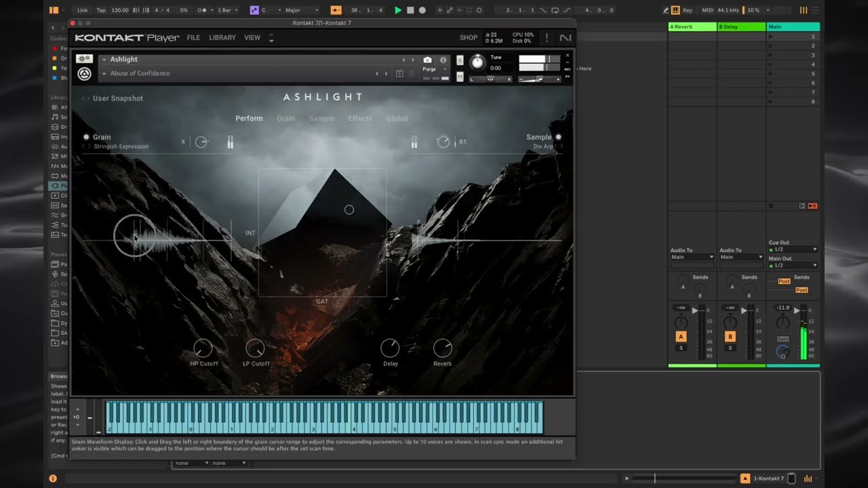
Task: Click the Grain time knob icon near X
Action: click(201, 142)
